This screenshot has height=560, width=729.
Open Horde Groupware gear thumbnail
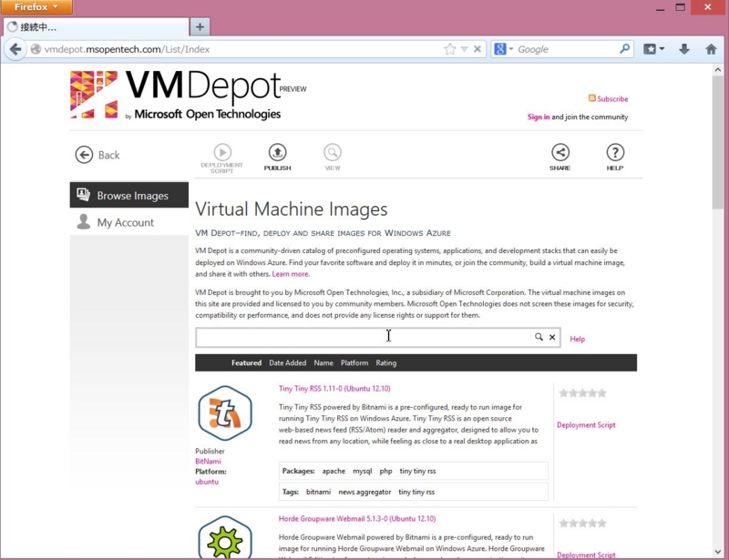(225, 536)
